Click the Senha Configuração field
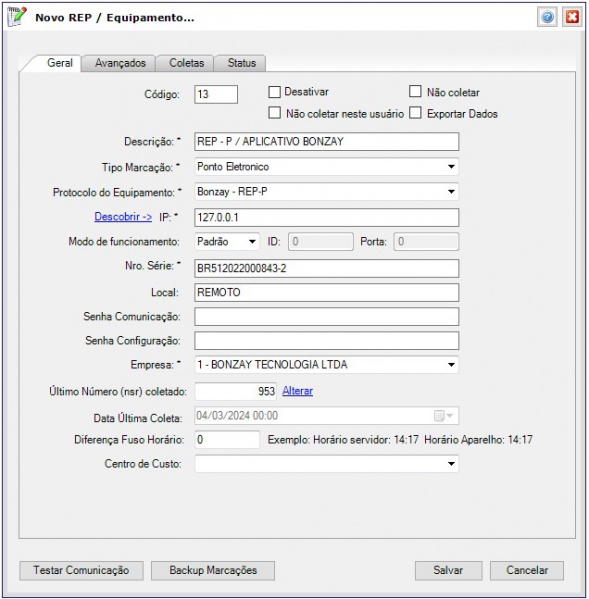This screenshot has width=589, height=599. click(x=327, y=341)
